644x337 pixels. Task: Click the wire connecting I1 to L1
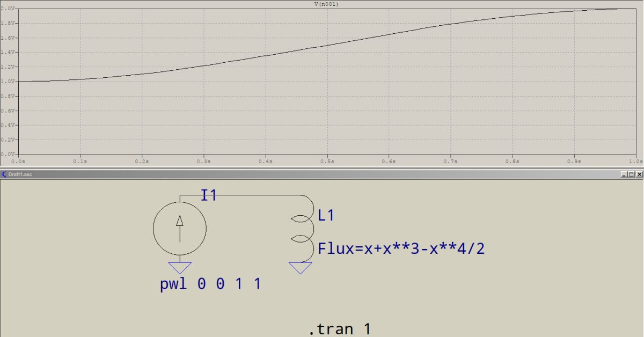[241, 195]
